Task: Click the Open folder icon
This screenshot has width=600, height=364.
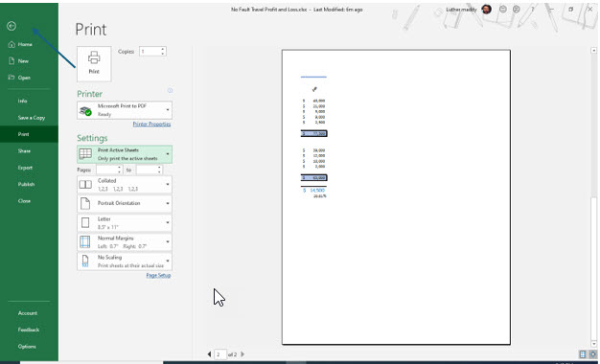Action: click(x=12, y=78)
